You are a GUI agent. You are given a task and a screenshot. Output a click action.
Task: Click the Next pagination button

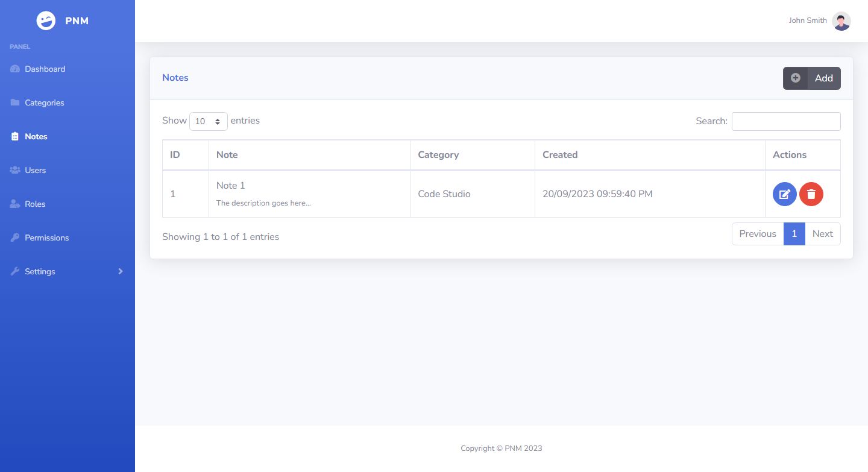point(822,234)
